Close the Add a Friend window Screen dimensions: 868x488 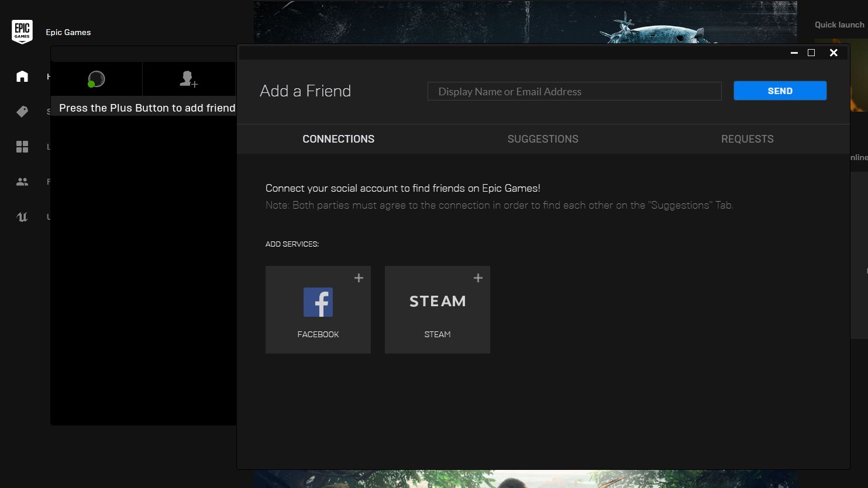coord(833,53)
